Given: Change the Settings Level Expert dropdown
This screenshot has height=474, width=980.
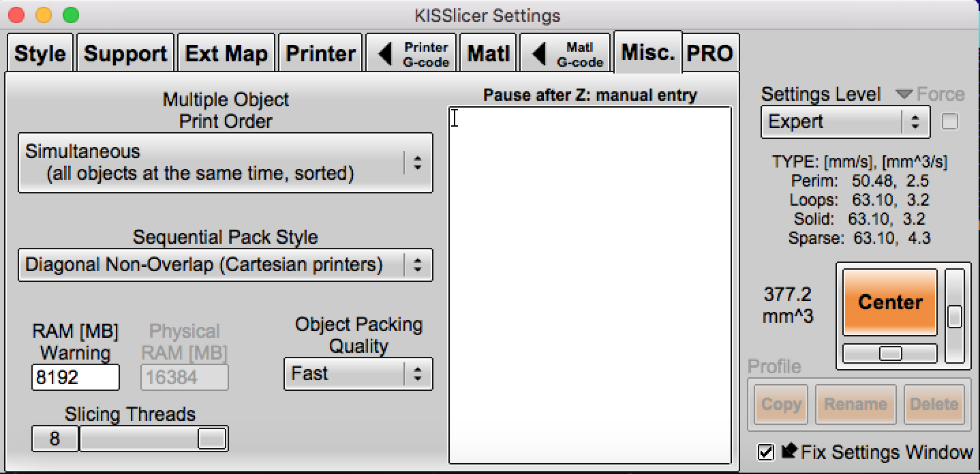Looking at the screenshot, I should click(x=844, y=123).
